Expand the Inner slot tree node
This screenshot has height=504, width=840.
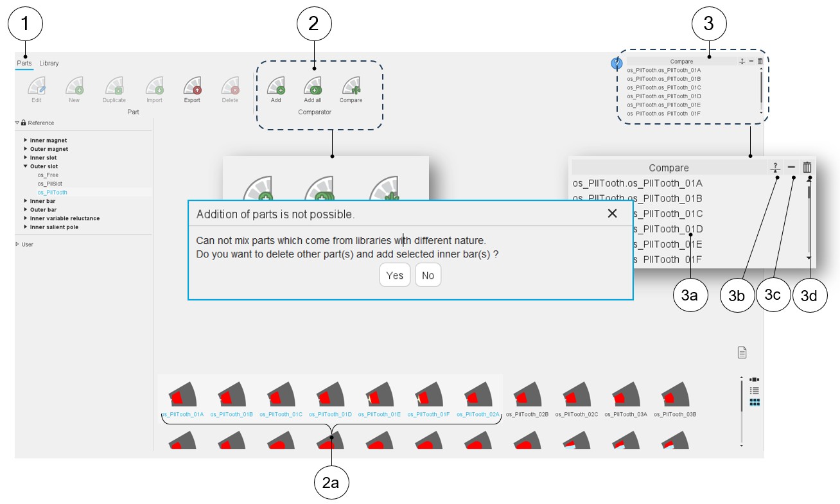[x=26, y=157]
